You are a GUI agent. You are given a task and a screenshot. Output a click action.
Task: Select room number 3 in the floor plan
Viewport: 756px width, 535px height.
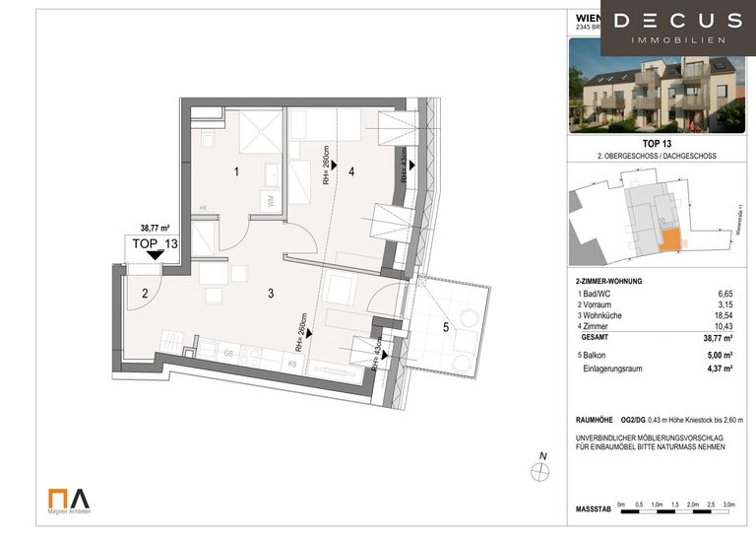[268, 293]
